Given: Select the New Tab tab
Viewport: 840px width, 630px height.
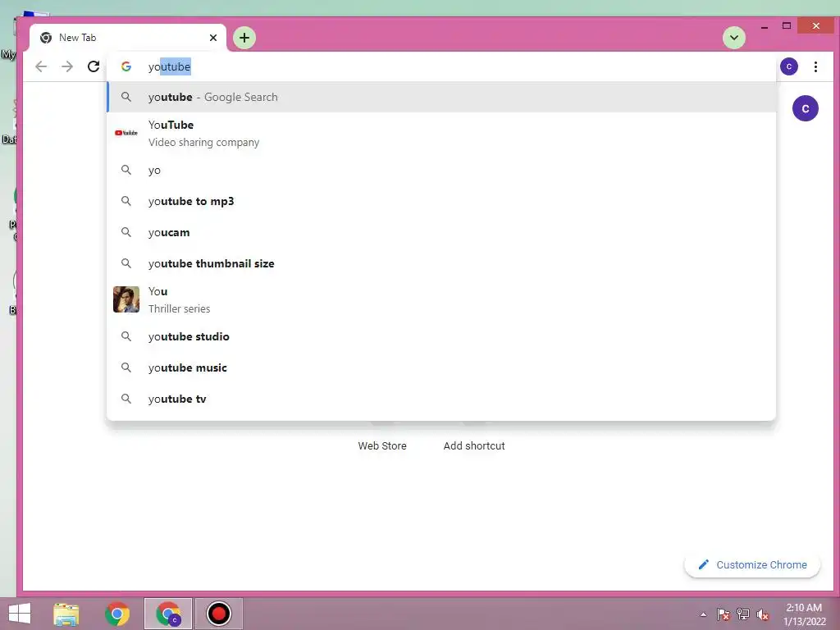Looking at the screenshot, I should pos(127,38).
